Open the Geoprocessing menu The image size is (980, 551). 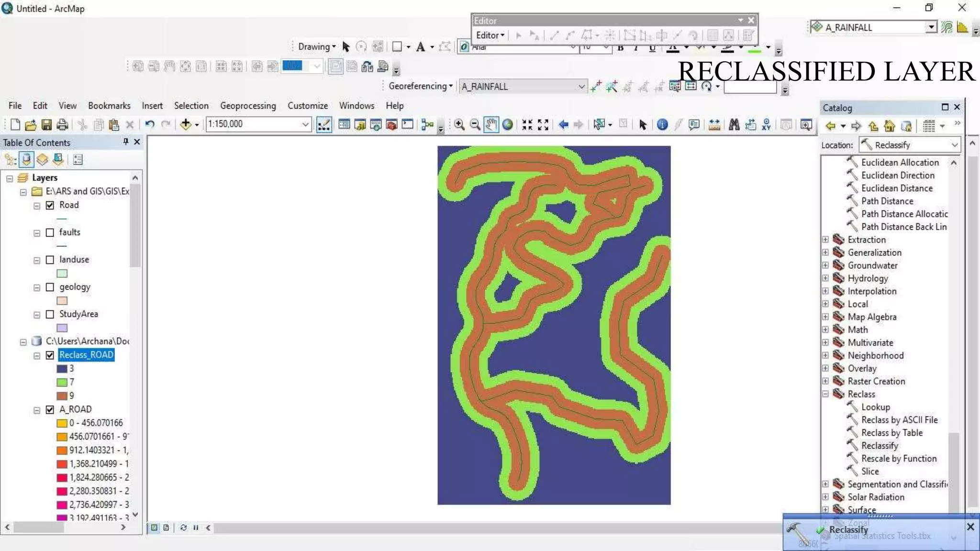click(248, 106)
